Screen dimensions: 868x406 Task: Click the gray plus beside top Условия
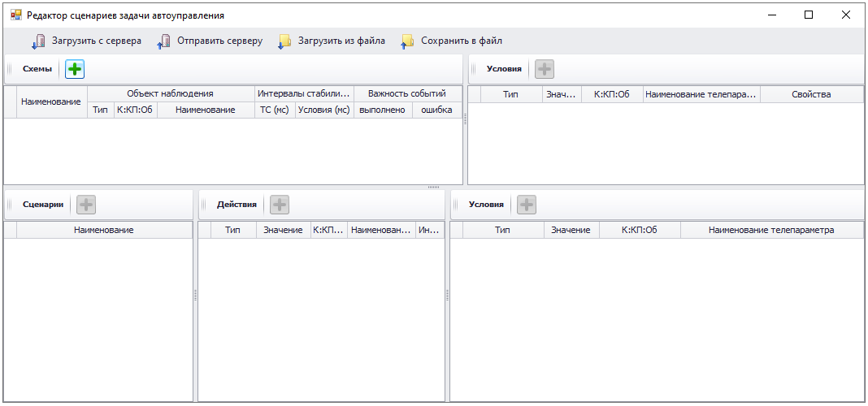click(x=545, y=70)
